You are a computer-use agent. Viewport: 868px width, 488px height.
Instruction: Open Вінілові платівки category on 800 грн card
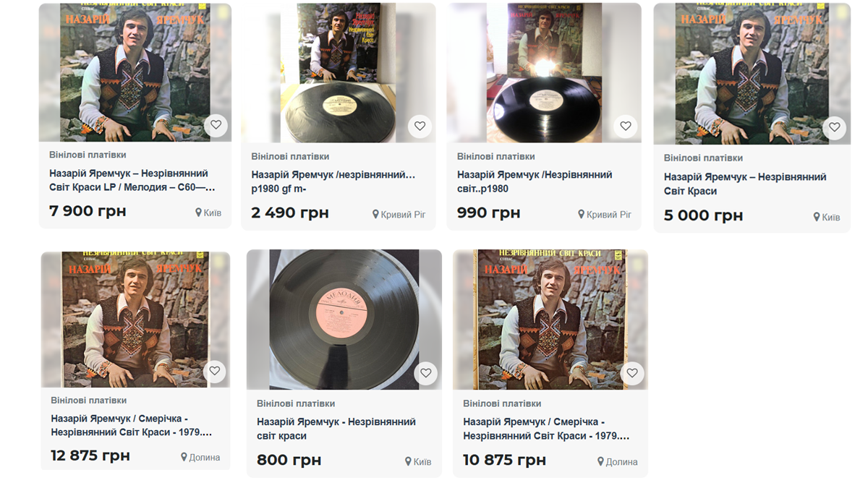coord(296,403)
